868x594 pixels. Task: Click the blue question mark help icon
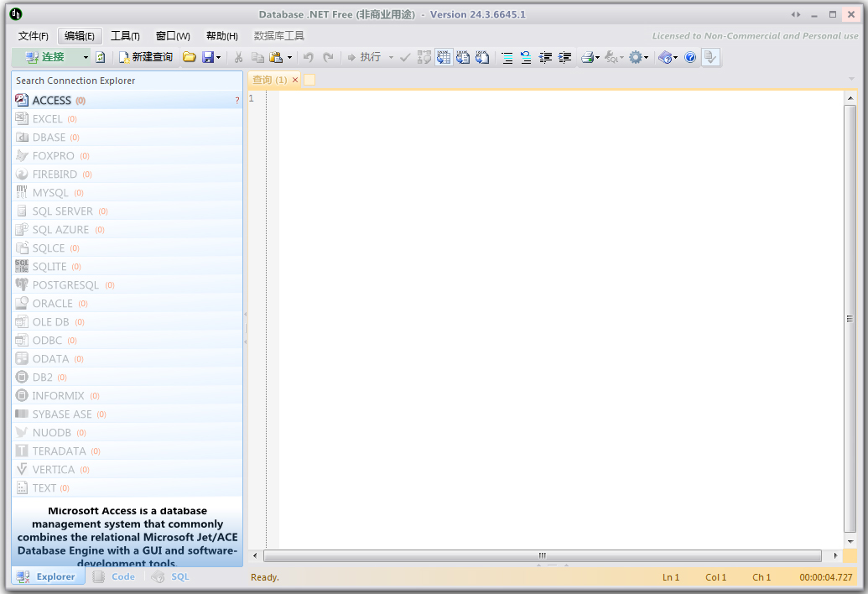(x=689, y=57)
